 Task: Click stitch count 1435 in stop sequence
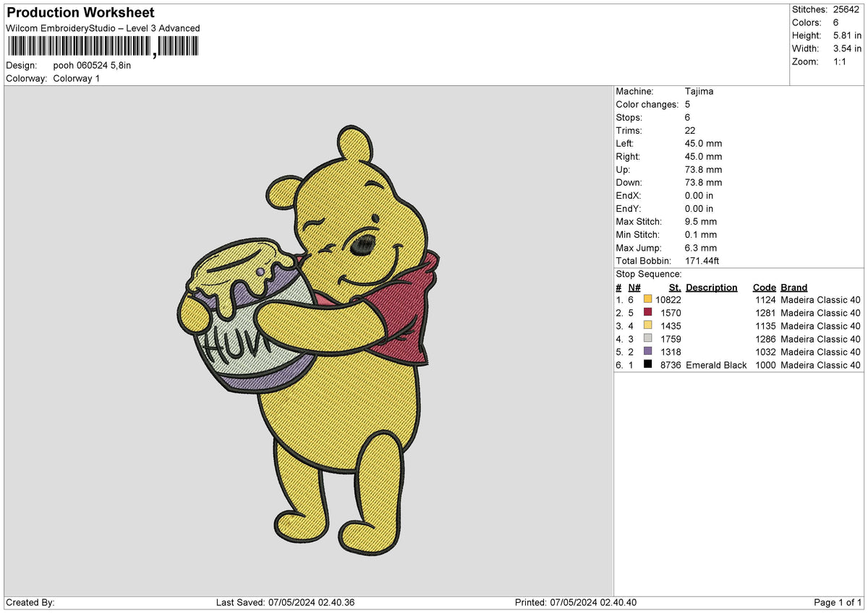pyautogui.click(x=671, y=326)
